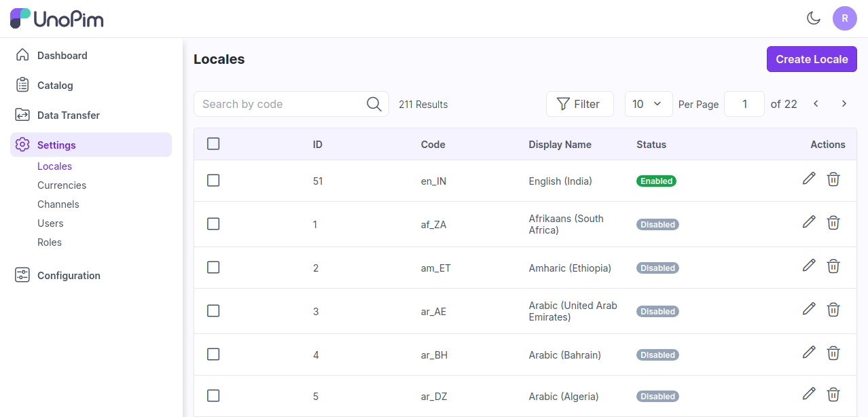The height and width of the screenshot is (417, 868).
Task: Select all locales with header checkbox
Action: (213, 144)
